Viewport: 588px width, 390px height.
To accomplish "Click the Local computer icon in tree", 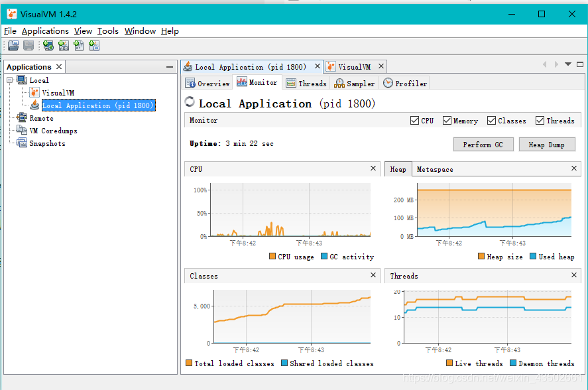I will 22,80.
